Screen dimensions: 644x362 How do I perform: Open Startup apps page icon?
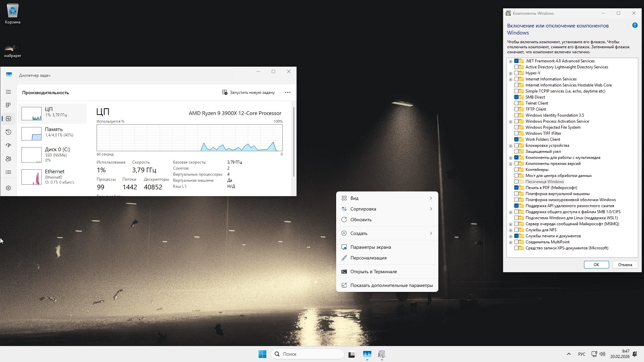tap(8, 145)
